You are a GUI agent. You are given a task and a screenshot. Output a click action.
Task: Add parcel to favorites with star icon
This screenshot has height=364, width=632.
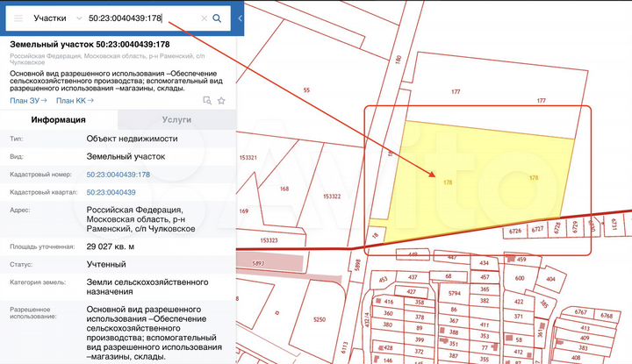point(221,101)
